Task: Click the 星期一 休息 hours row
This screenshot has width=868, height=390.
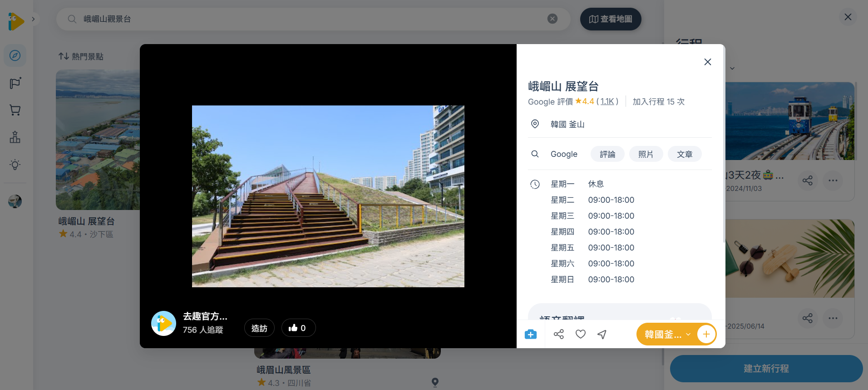Action: (x=577, y=184)
